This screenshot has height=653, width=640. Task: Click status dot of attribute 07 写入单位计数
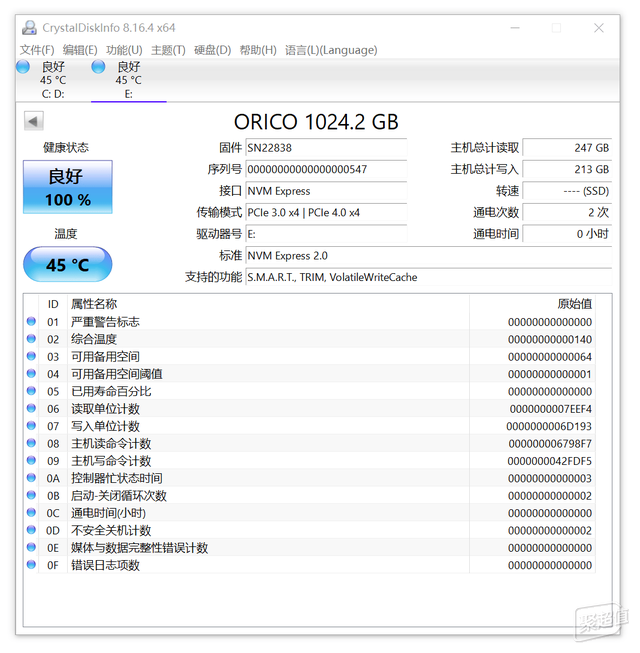coord(31,426)
